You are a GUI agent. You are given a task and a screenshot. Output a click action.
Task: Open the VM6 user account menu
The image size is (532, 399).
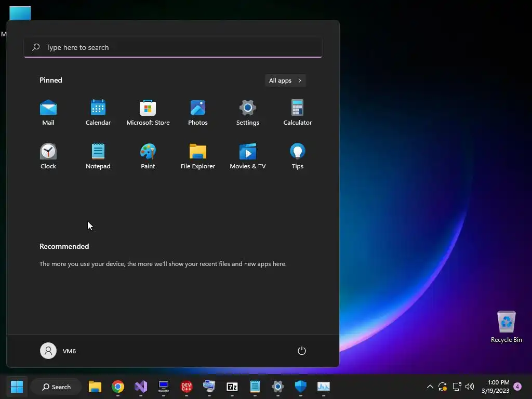tap(58, 351)
